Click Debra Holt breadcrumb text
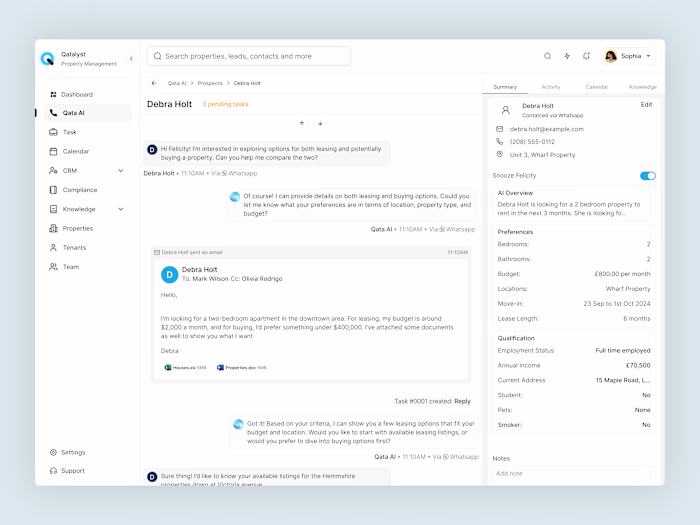The height and width of the screenshot is (525, 700). coord(247,83)
